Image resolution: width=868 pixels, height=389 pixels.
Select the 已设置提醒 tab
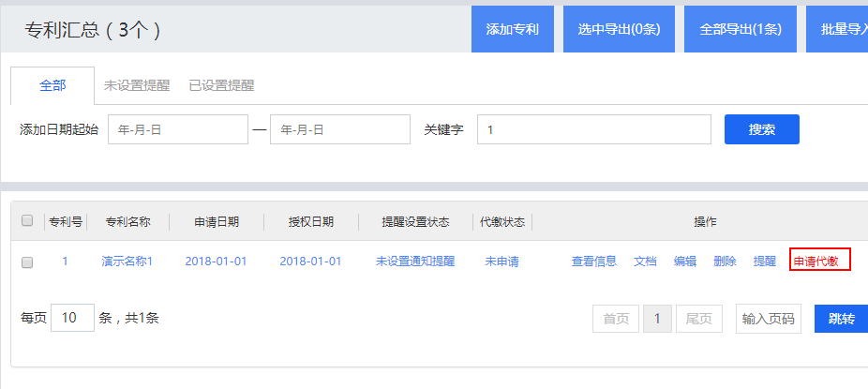point(221,86)
